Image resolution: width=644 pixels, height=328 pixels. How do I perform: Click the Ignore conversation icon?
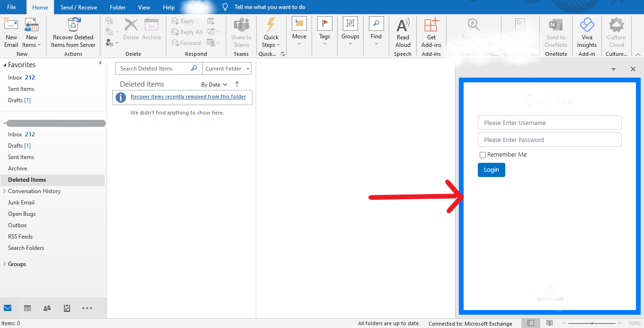109,21
